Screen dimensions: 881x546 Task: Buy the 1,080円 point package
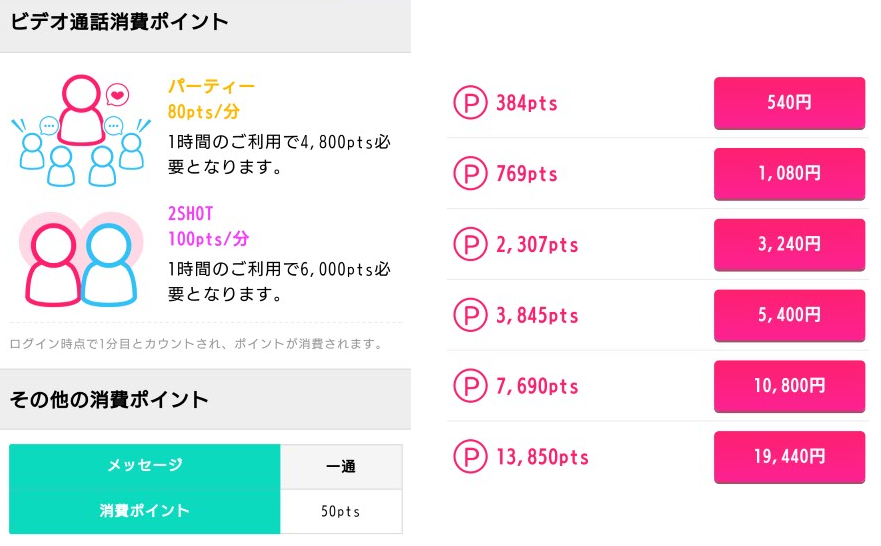tap(789, 174)
